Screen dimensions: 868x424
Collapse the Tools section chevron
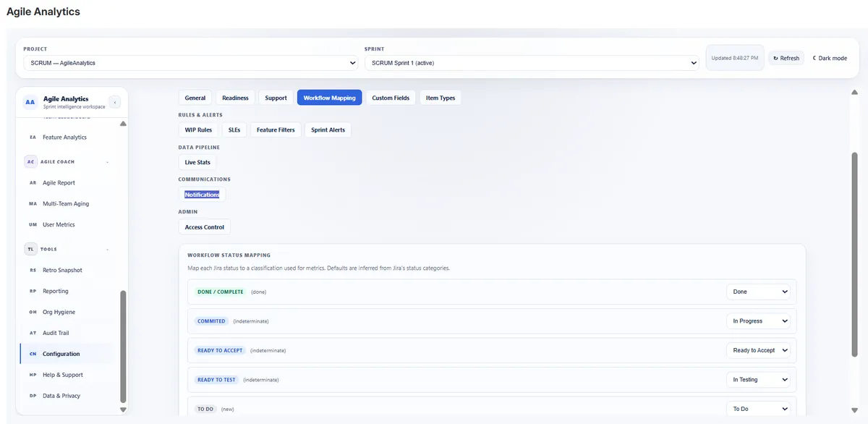[107, 249]
